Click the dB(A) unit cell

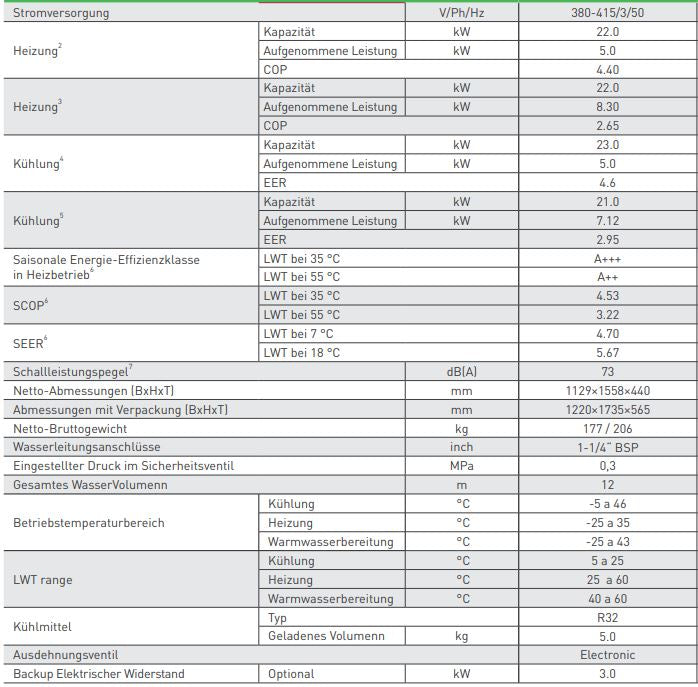pos(461,372)
